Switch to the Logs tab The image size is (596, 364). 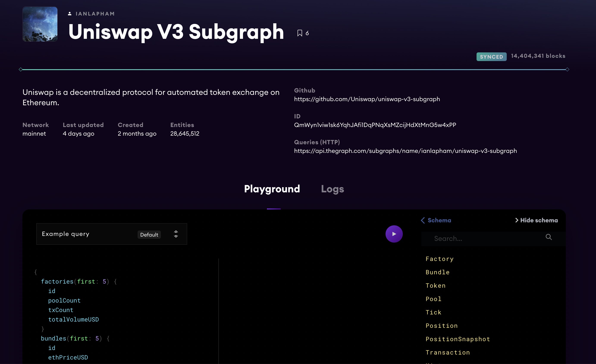pyautogui.click(x=332, y=189)
